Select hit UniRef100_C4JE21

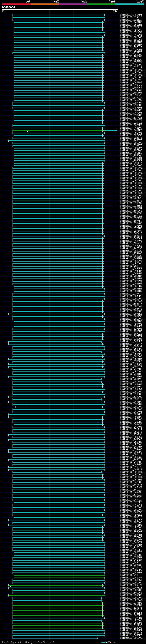[x=131, y=364]
